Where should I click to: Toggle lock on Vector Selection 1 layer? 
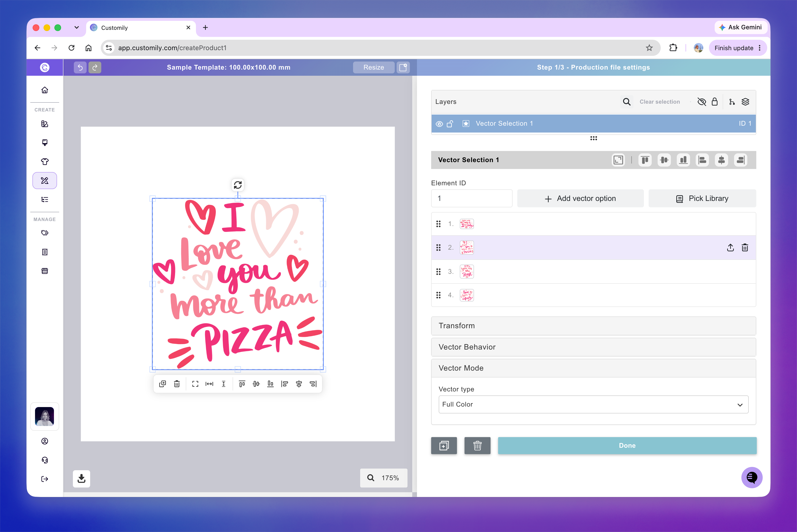(450, 124)
